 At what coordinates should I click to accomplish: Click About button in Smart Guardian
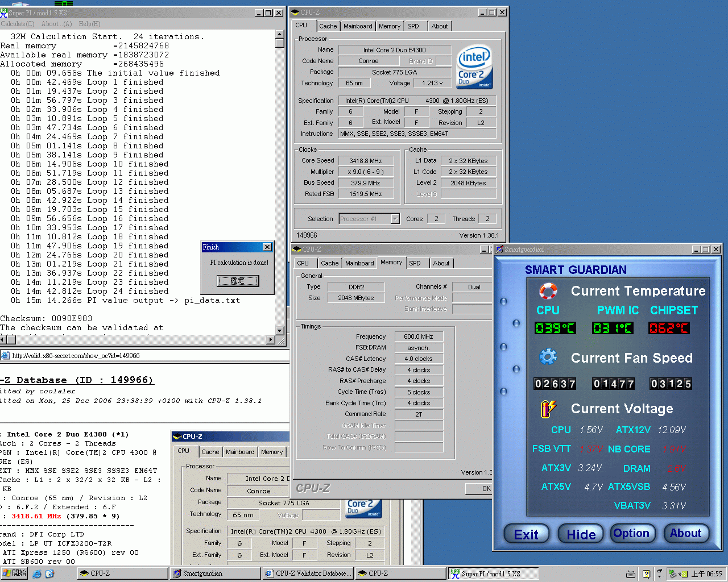coord(686,533)
